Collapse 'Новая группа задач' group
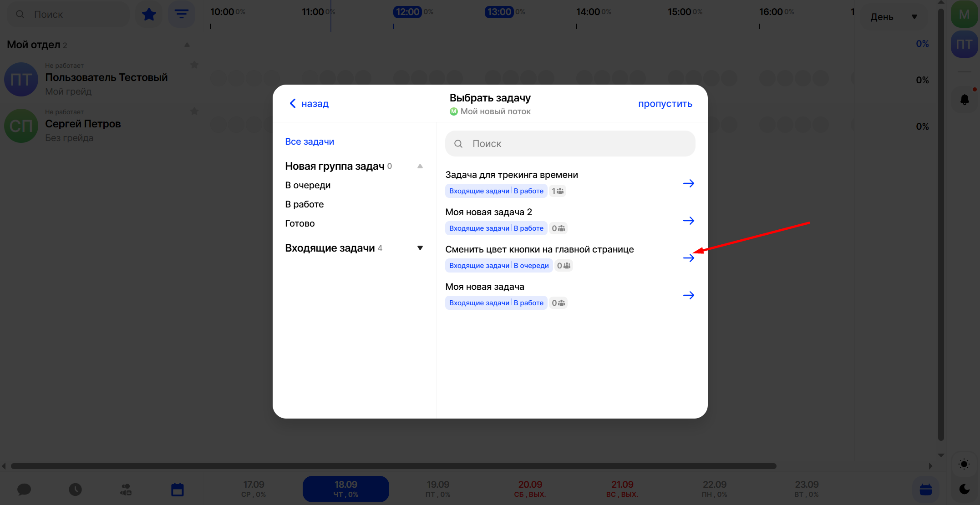The width and height of the screenshot is (980, 505). coord(420,166)
